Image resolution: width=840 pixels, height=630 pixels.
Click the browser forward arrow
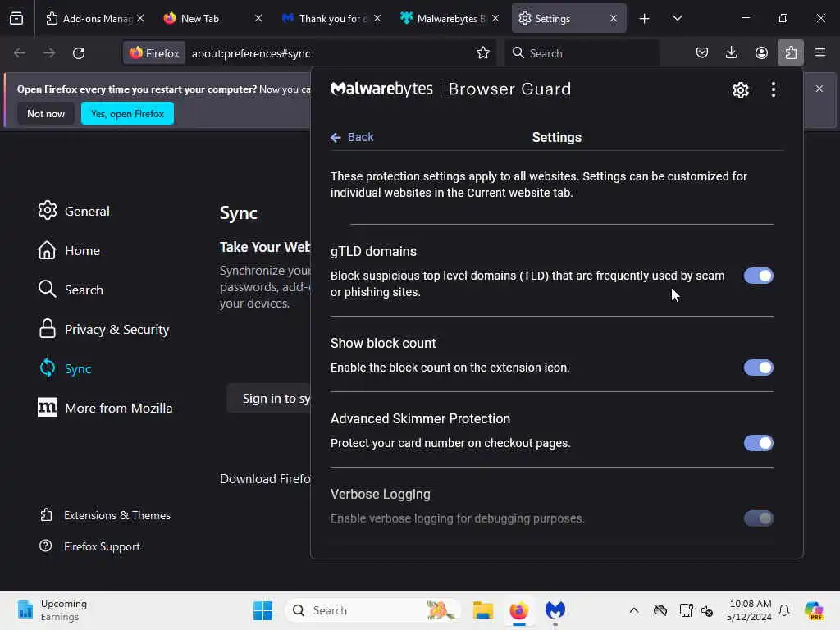pyautogui.click(x=48, y=53)
